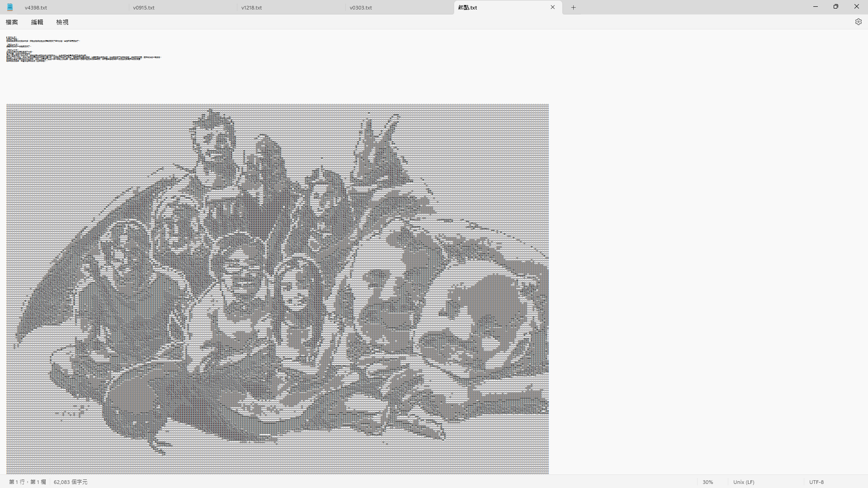Click the UTF-8 encoding indicator

click(816, 482)
